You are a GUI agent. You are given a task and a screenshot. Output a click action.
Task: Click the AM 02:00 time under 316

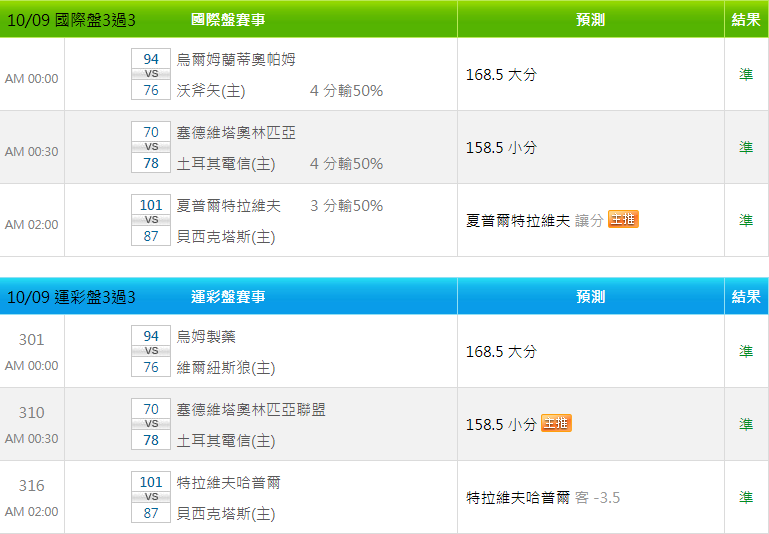[31, 511]
